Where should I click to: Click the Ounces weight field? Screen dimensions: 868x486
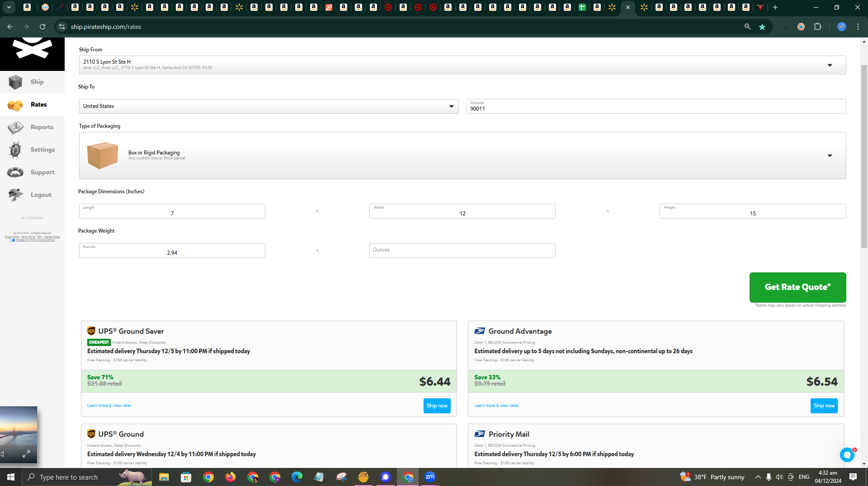462,250
